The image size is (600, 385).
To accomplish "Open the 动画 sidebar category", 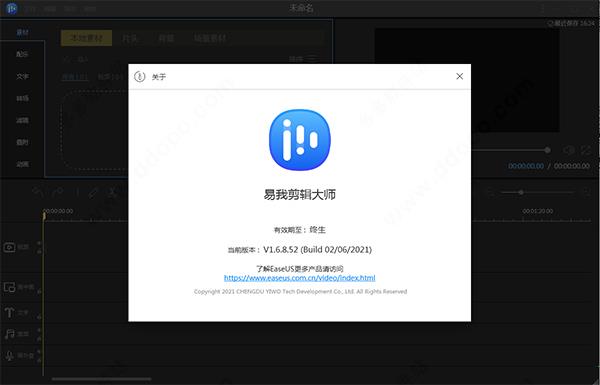I will point(22,164).
